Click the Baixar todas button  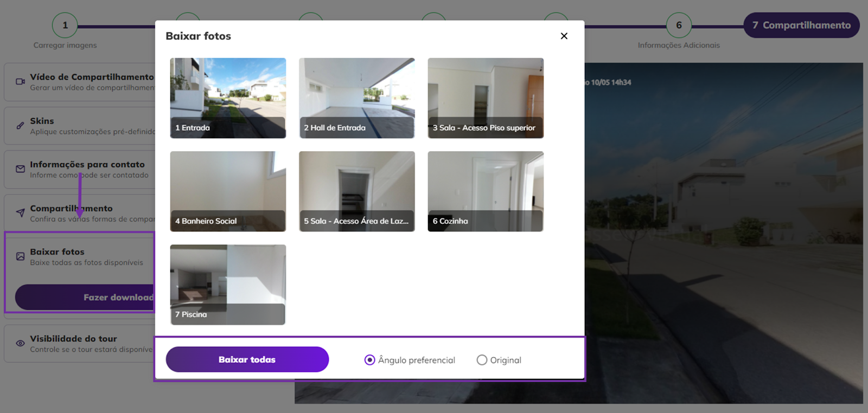click(x=247, y=359)
